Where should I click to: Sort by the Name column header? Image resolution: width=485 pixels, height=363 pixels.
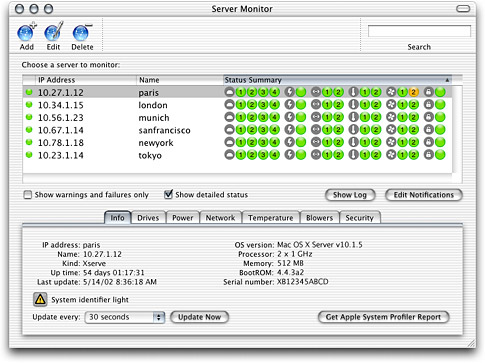click(x=180, y=80)
